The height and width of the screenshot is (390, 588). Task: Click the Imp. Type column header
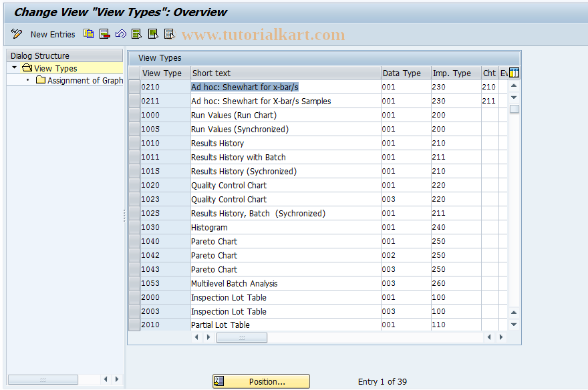click(x=456, y=73)
